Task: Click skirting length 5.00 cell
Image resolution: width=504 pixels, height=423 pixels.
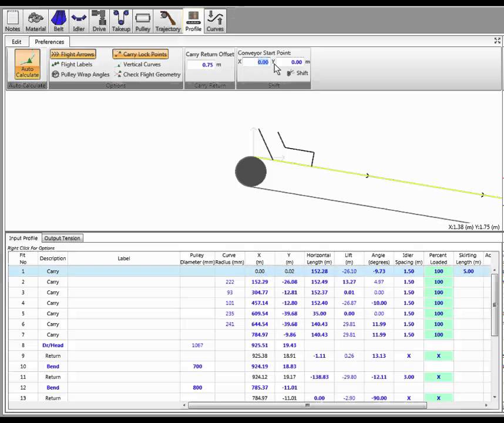Action: tap(468, 271)
